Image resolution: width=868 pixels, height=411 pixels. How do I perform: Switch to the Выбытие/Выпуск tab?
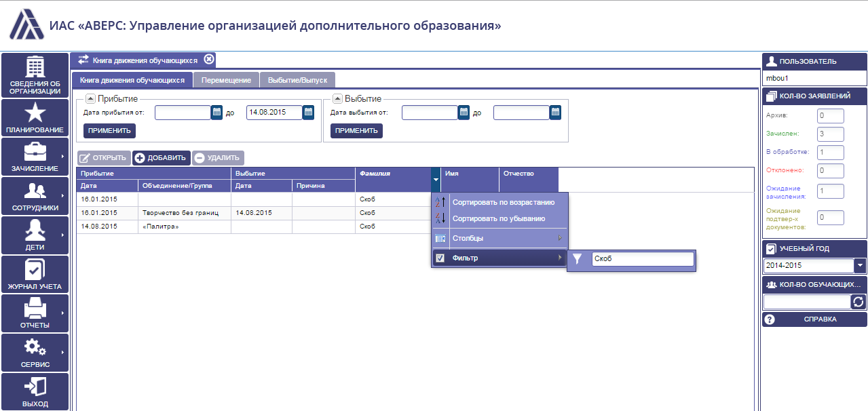pos(297,80)
